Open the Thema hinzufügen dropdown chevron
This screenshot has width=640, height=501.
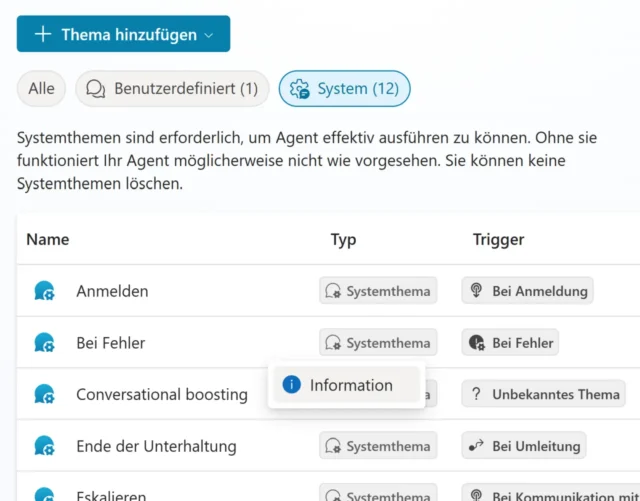(x=209, y=35)
